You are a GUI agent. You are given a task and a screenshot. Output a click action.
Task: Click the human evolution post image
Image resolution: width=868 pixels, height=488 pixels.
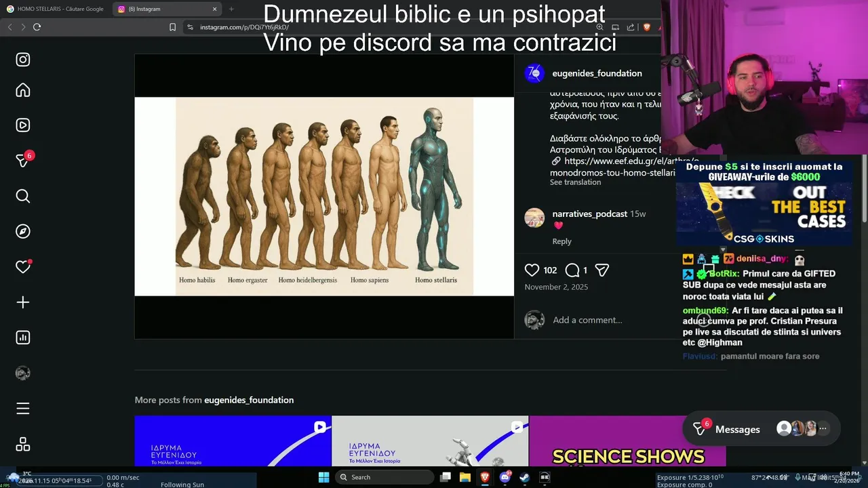pos(324,197)
